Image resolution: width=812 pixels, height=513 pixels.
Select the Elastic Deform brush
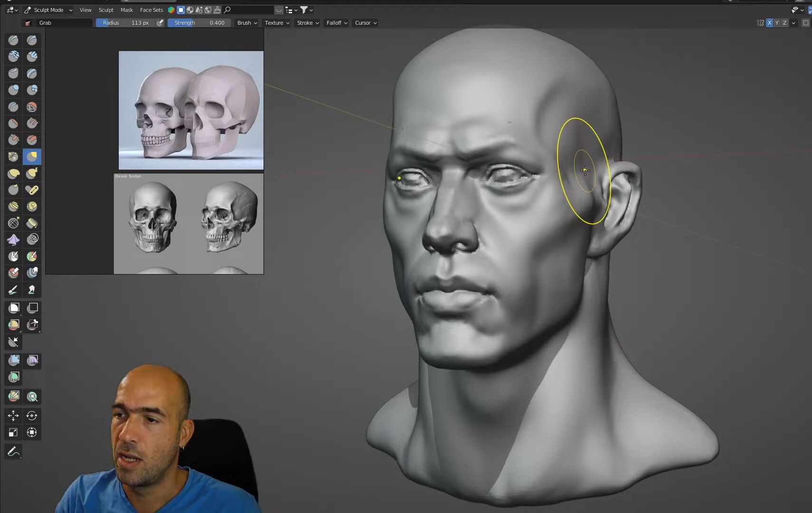[x=13, y=173]
